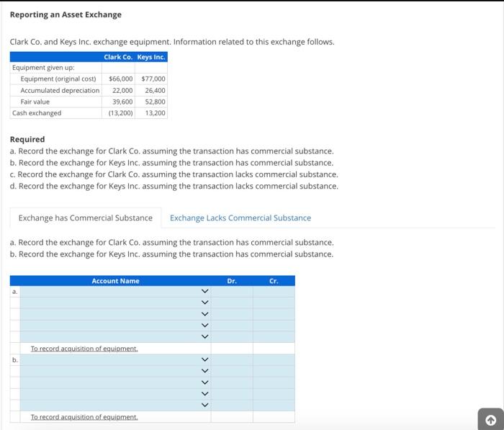
Task: Open first account name dropdown in entry a
Action: tap(115, 291)
